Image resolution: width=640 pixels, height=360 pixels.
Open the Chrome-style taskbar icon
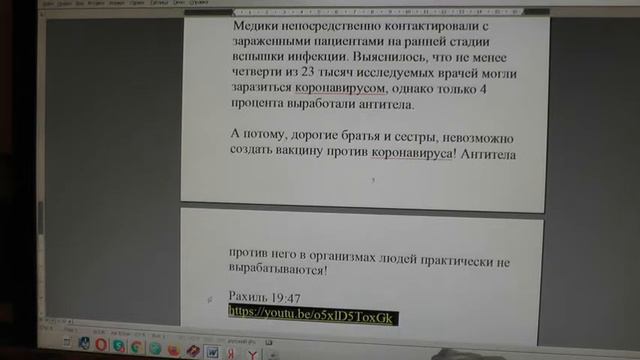point(137,347)
